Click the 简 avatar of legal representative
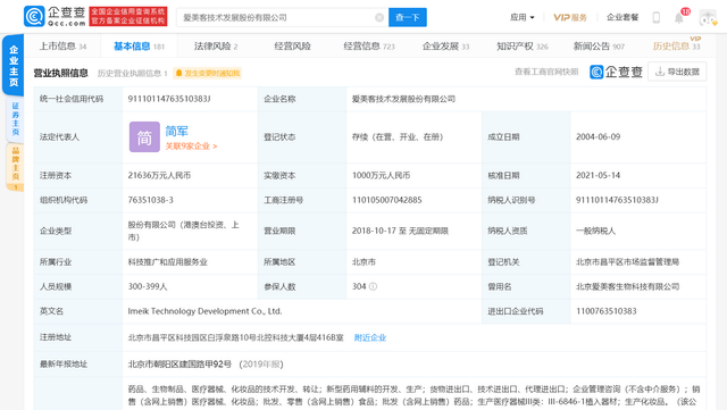 pyautogui.click(x=144, y=137)
